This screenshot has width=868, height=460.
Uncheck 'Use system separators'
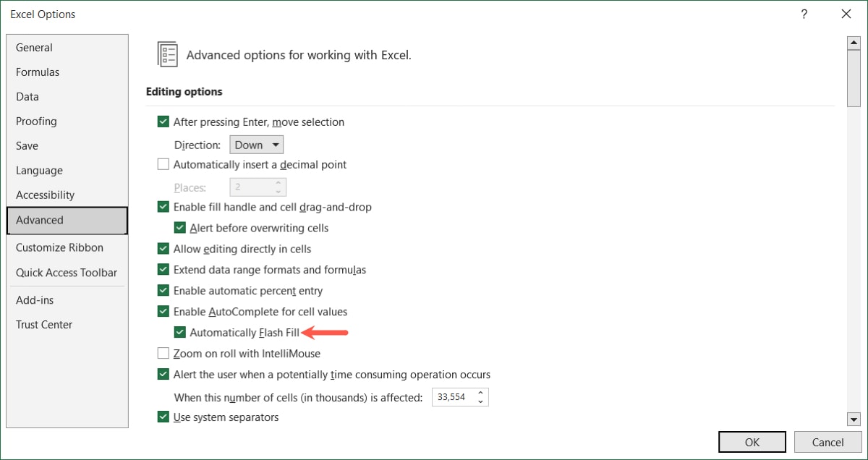pos(163,417)
